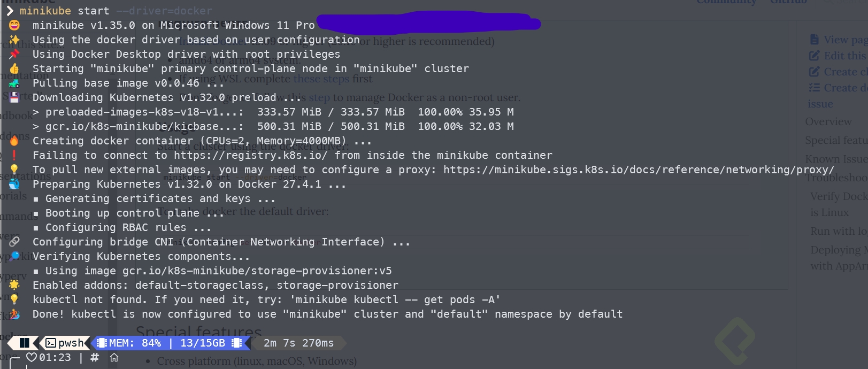
Task: Click the heart icon beside 01:23
Action: point(32,357)
